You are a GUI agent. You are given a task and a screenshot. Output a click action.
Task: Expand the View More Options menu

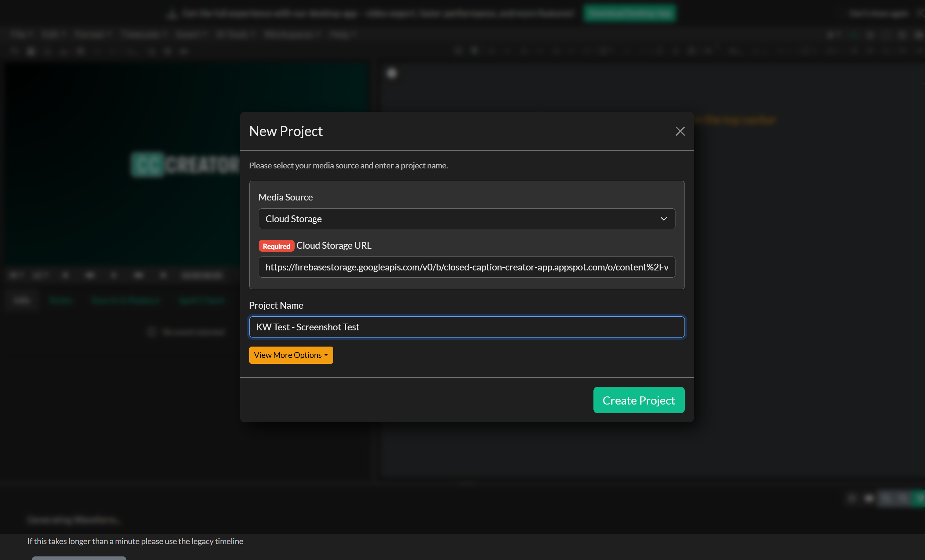tap(291, 355)
